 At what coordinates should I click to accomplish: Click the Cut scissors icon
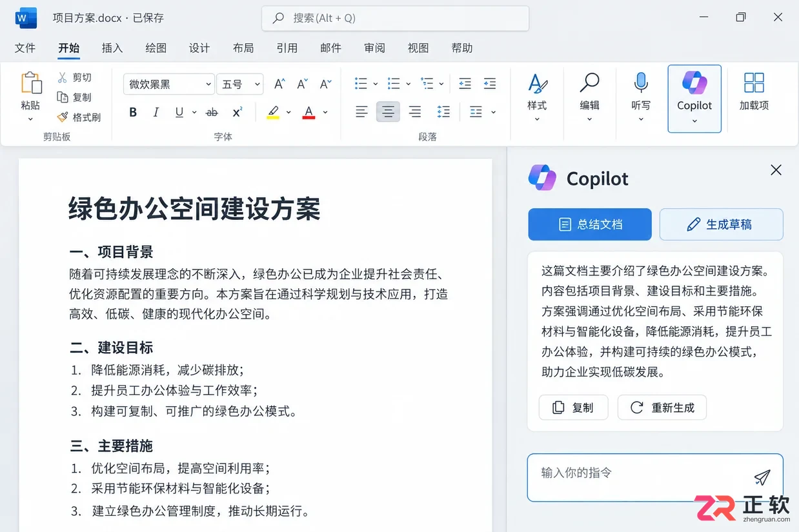tap(63, 77)
